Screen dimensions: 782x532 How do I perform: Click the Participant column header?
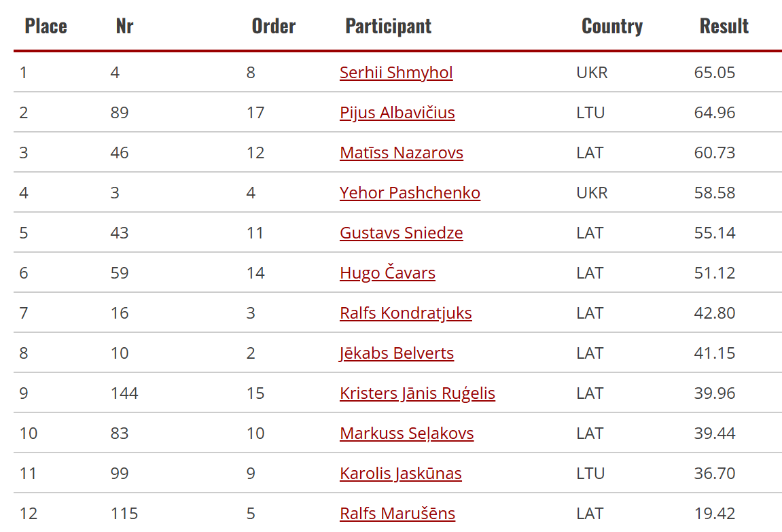(388, 26)
